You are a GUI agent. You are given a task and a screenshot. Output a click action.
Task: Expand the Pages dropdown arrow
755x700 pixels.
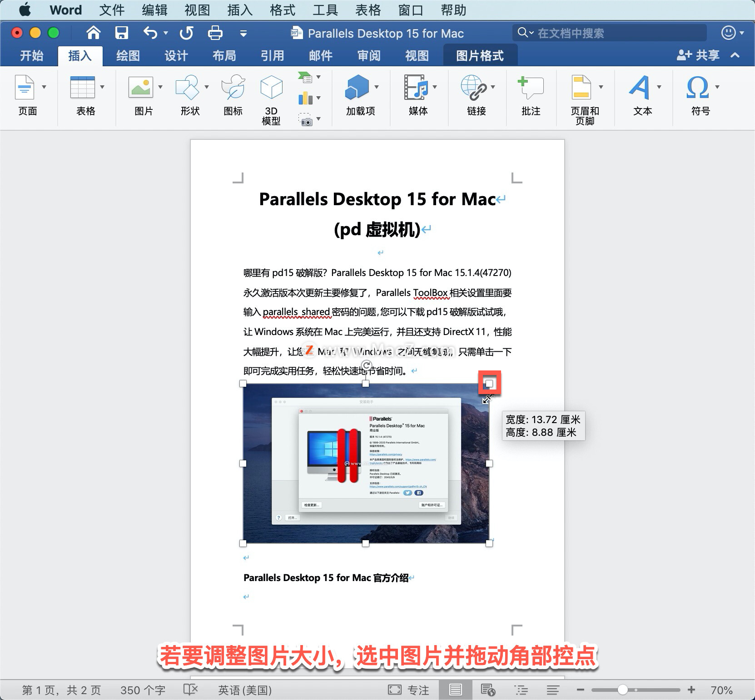click(44, 87)
